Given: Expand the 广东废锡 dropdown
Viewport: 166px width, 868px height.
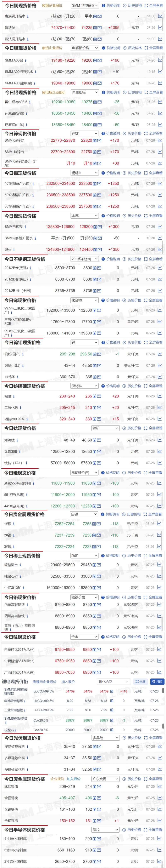Looking at the screenshot, I should tap(106, 779).
